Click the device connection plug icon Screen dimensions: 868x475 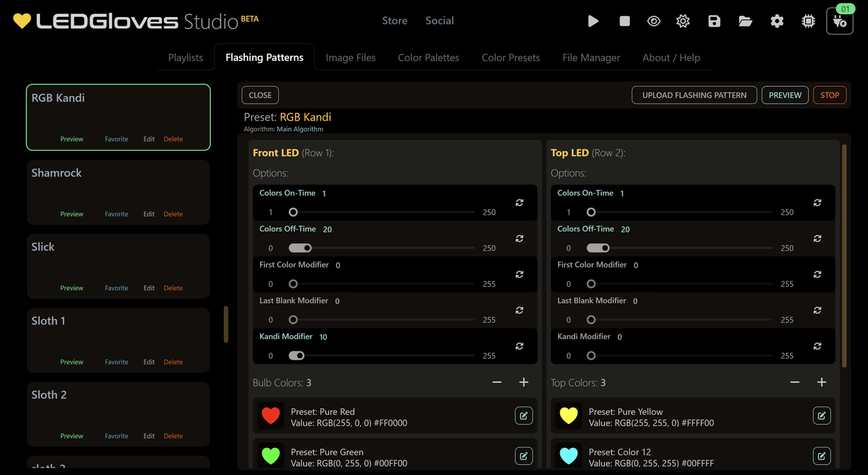pyautogui.click(x=840, y=21)
